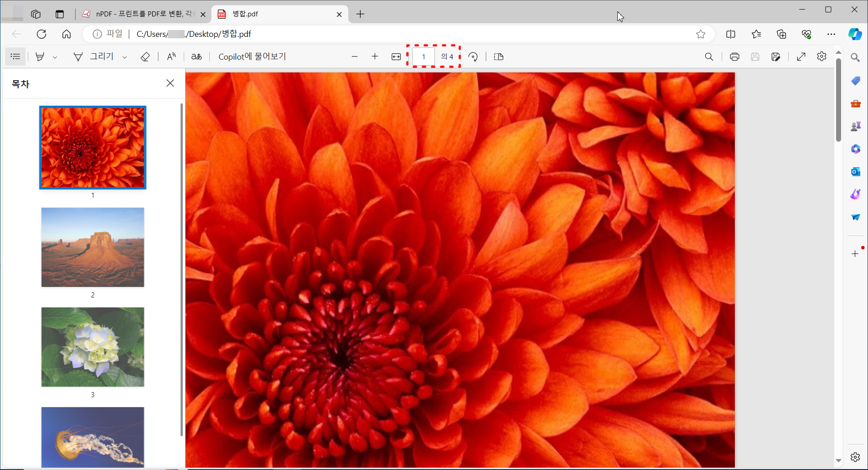Select page 3 hydrangea thumbnail
Viewport: 868px width, 470px height.
tap(93, 347)
